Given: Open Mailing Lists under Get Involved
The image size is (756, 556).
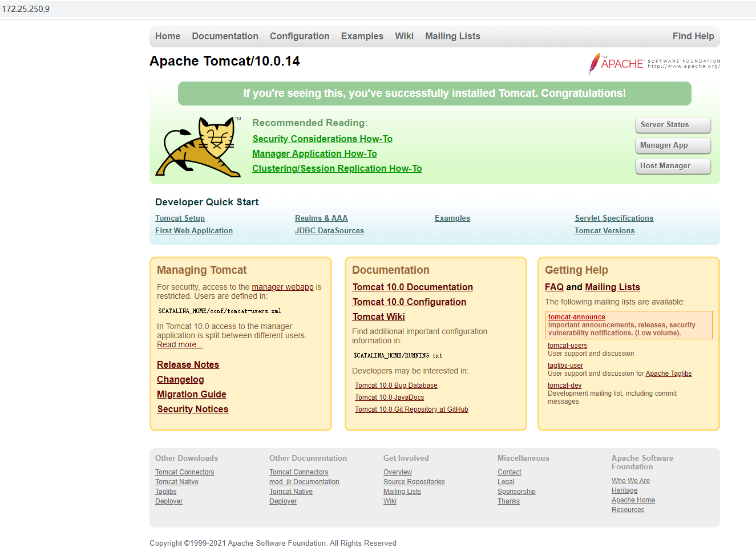Looking at the screenshot, I should (x=402, y=492).
